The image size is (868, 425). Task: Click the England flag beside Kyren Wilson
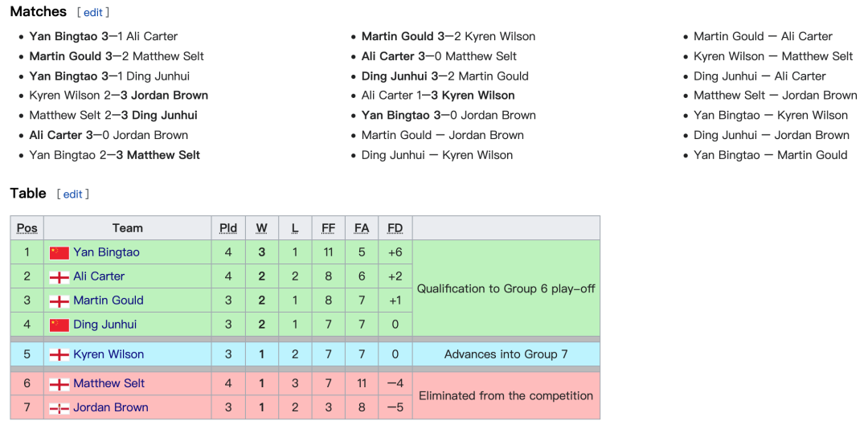coord(59,355)
